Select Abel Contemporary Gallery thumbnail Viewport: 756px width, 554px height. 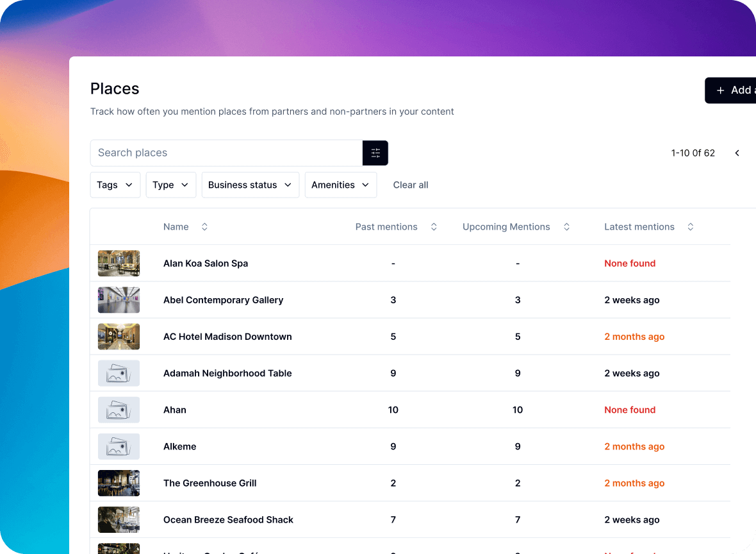point(119,300)
